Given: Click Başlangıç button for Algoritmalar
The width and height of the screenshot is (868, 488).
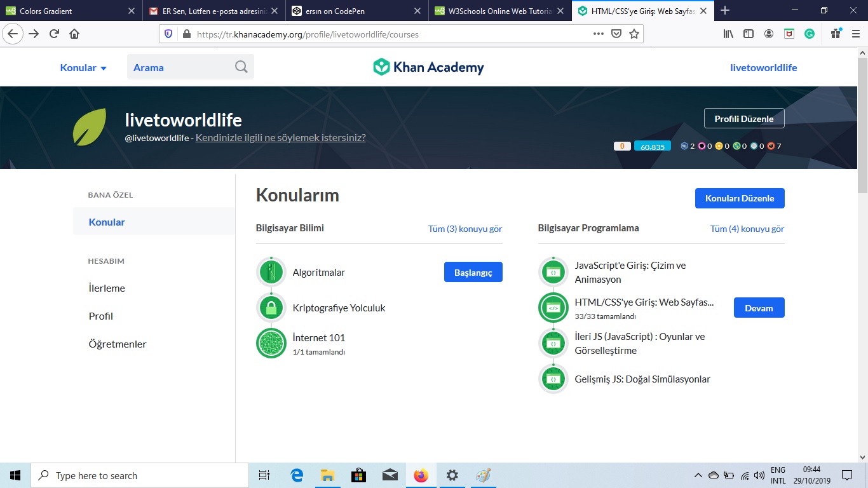Looking at the screenshot, I should pos(473,272).
